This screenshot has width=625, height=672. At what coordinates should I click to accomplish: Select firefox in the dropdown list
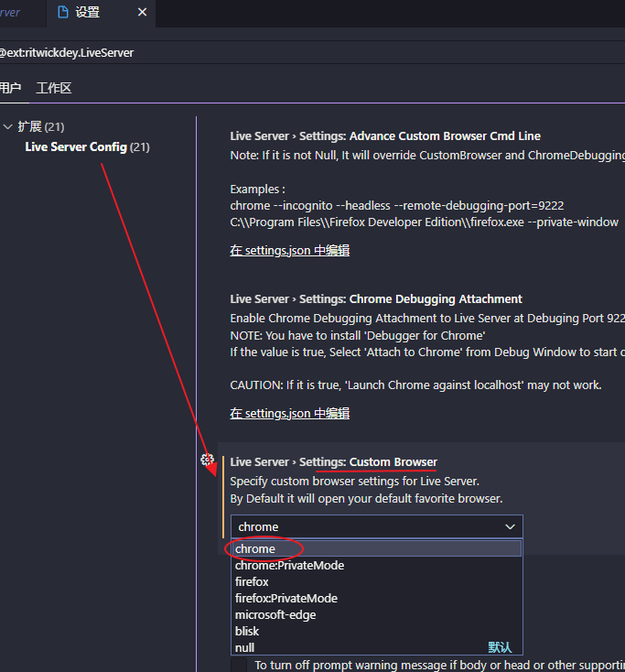(252, 581)
